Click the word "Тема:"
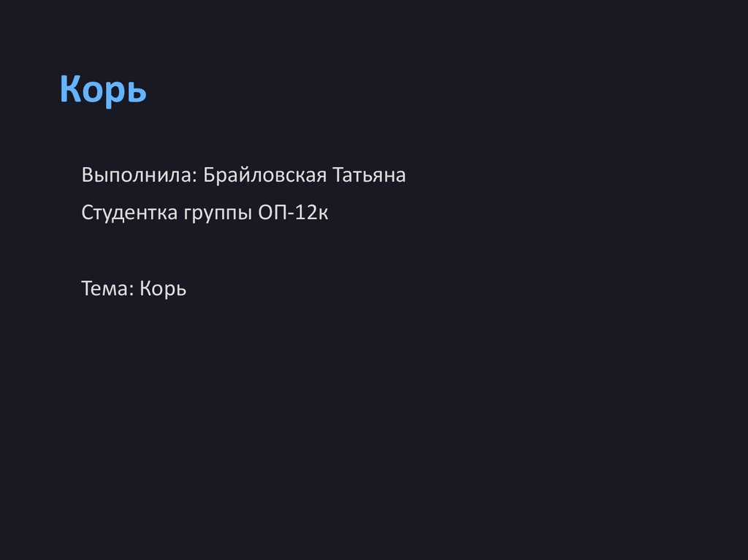 (x=107, y=288)
